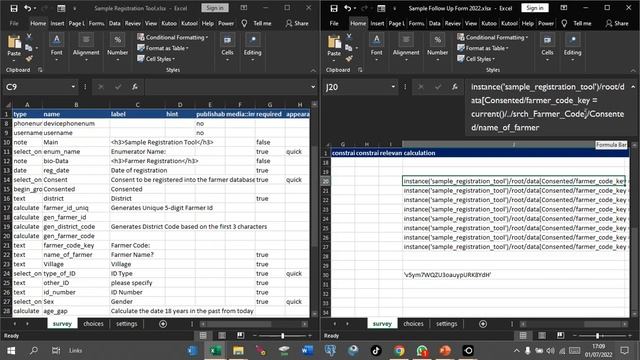Image resolution: width=640 pixels, height=360 pixels.
Task: Open Font group in Registration Tool window
Action: 56,47
